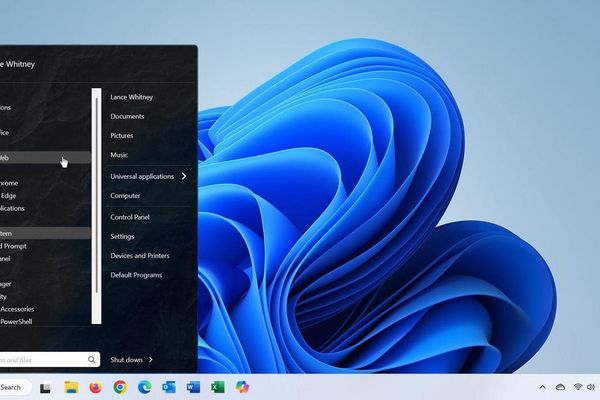
Task: Open Music from the start menu
Action: point(119,155)
